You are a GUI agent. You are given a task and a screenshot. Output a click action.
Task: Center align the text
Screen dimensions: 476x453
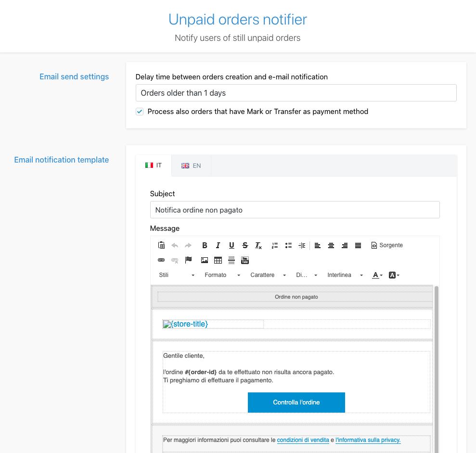[x=331, y=245]
